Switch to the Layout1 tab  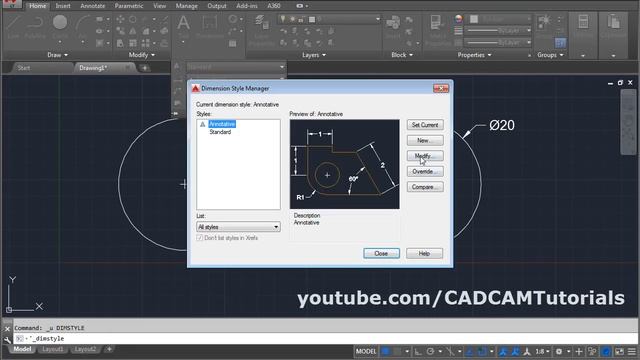(53, 349)
